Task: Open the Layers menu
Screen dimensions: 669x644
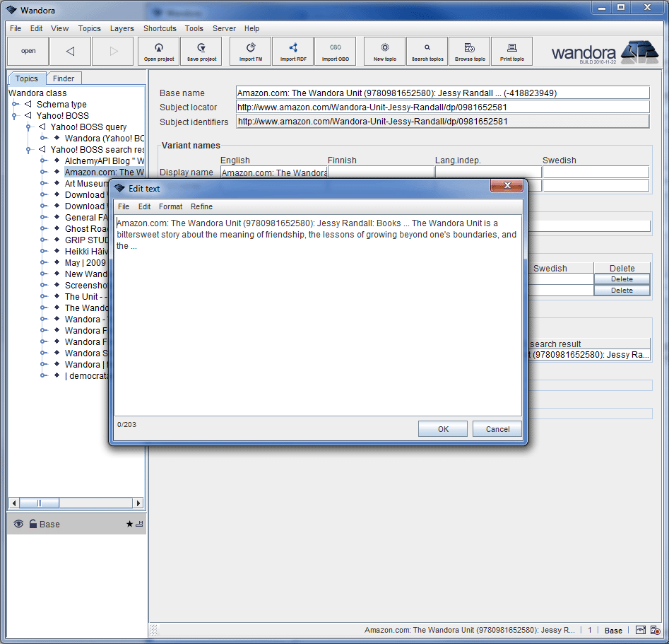Action: [122, 28]
